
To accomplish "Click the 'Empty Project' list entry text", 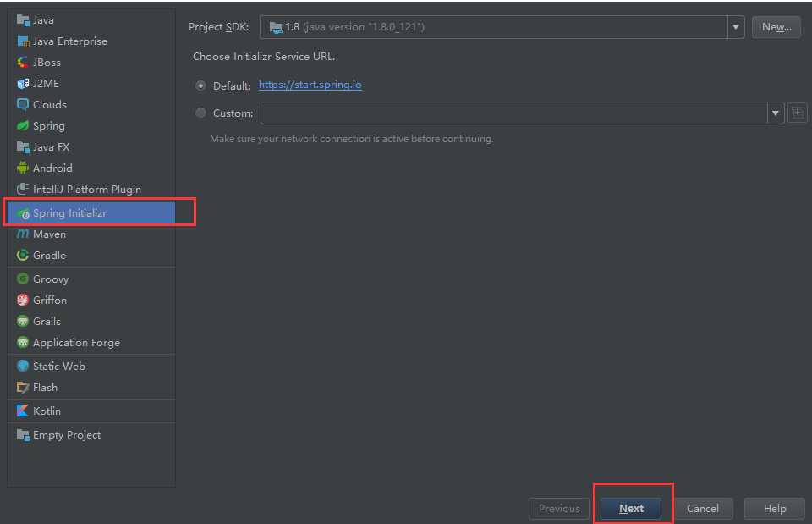I will coord(67,435).
